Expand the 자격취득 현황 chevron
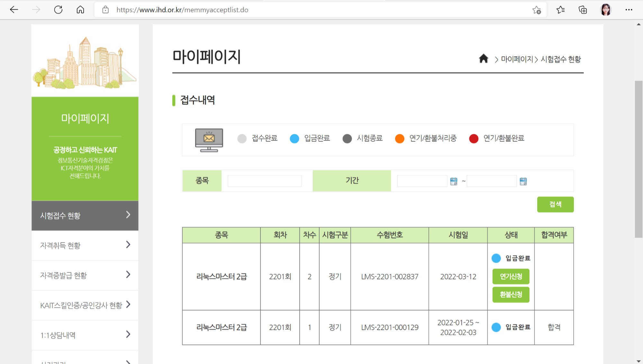The width and height of the screenshot is (643, 364). click(x=128, y=245)
